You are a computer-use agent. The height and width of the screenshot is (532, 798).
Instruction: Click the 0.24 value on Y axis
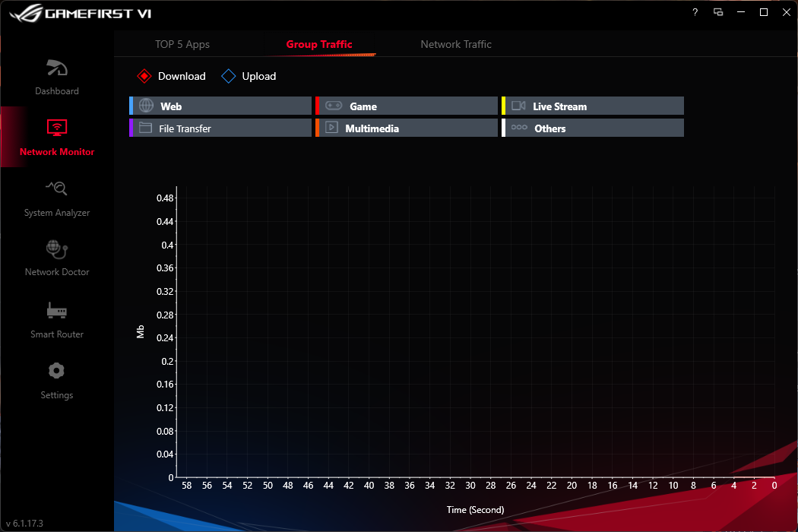click(165, 337)
